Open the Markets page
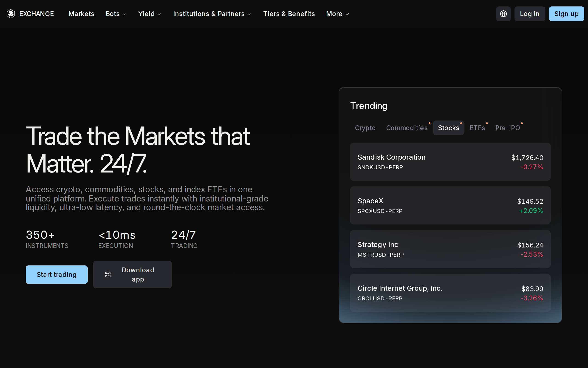 (81, 14)
